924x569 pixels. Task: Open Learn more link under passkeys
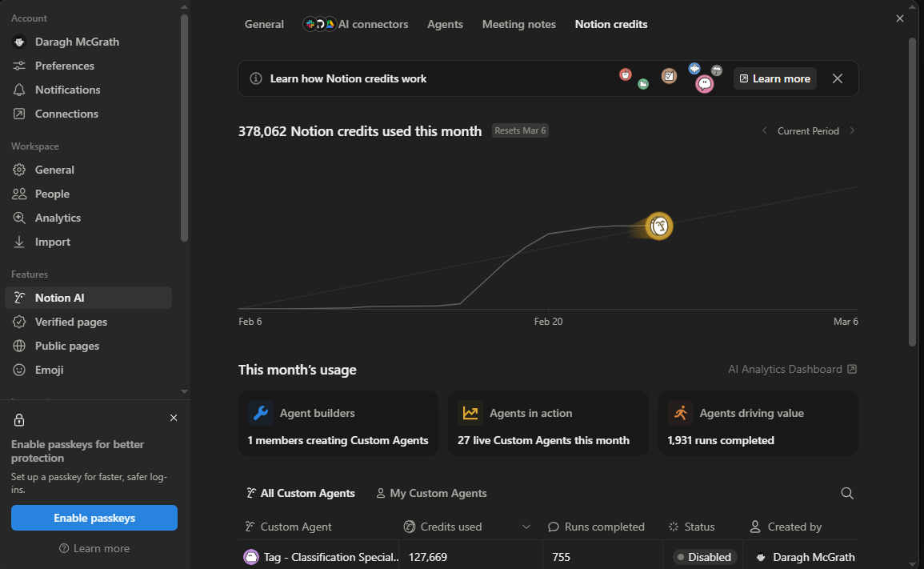coord(94,548)
